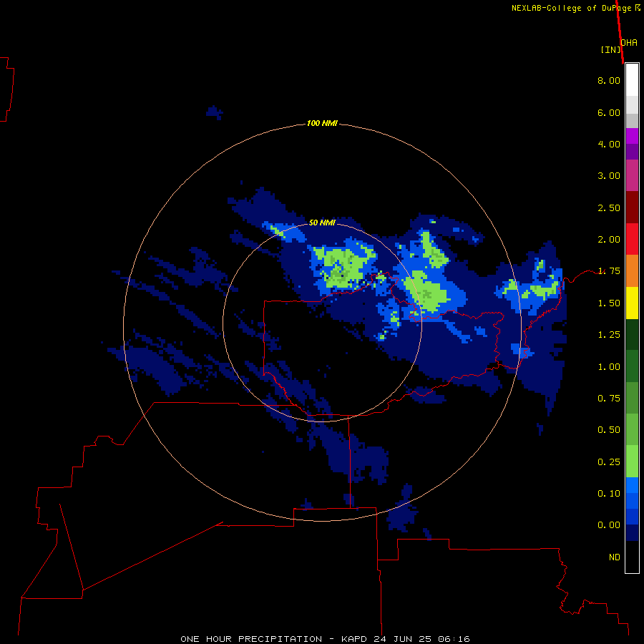Image resolution: width=644 pixels, height=644 pixels.
Task: Select the OHA product code label
Action: coord(629,43)
